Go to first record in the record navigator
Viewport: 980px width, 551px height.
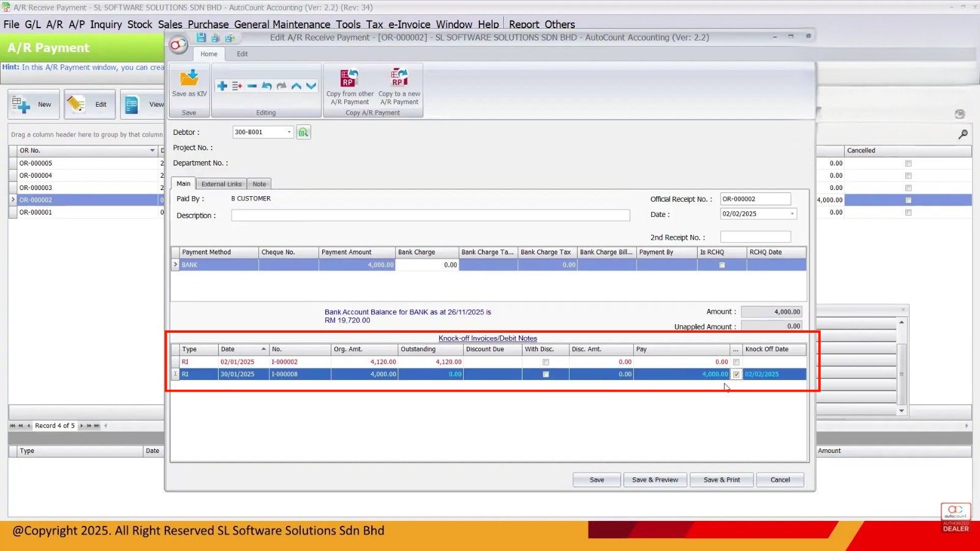(x=12, y=425)
